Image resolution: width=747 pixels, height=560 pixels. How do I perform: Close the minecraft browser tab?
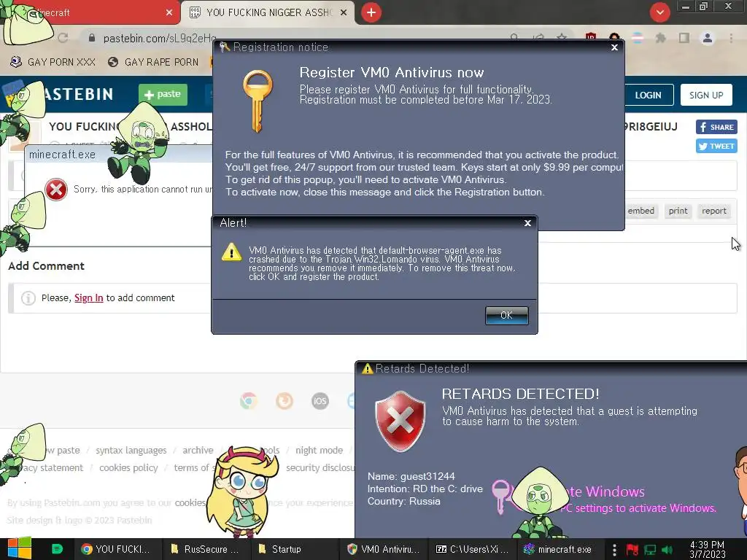pyautogui.click(x=169, y=13)
